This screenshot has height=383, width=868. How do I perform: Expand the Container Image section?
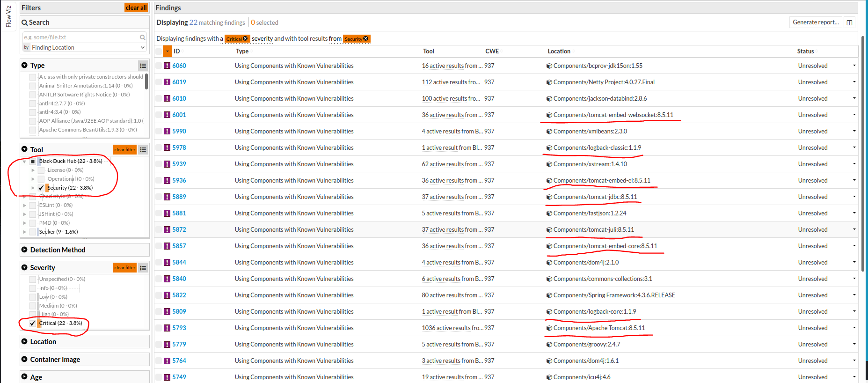pos(24,359)
